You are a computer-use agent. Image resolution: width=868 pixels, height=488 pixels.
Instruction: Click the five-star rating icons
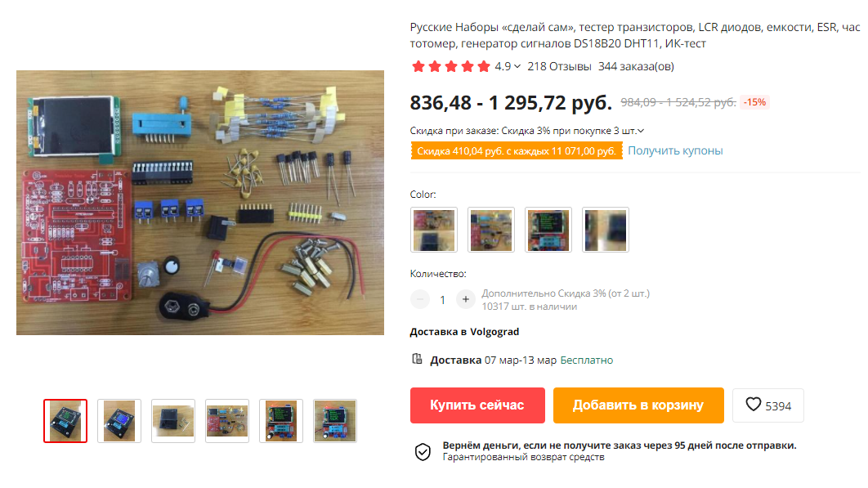coord(450,66)
